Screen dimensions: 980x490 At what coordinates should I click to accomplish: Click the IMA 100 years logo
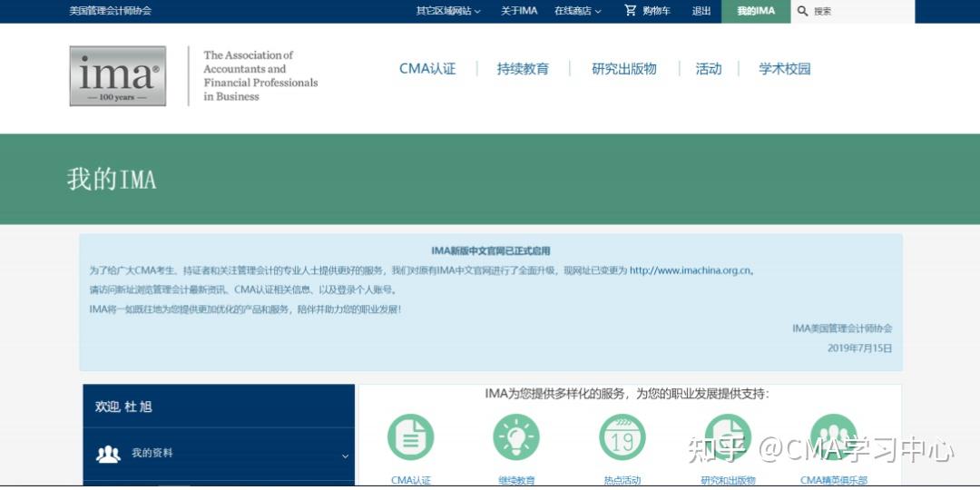coord(117,75)
